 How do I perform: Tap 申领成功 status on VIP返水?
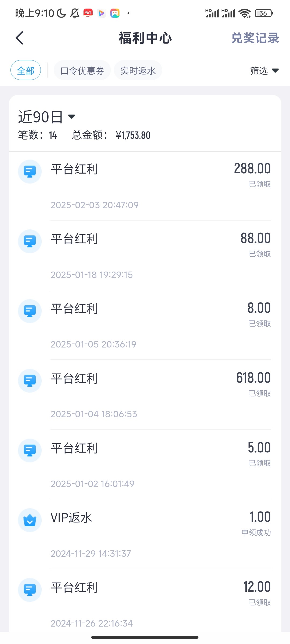pyautogui.click(x=256, y=533)
